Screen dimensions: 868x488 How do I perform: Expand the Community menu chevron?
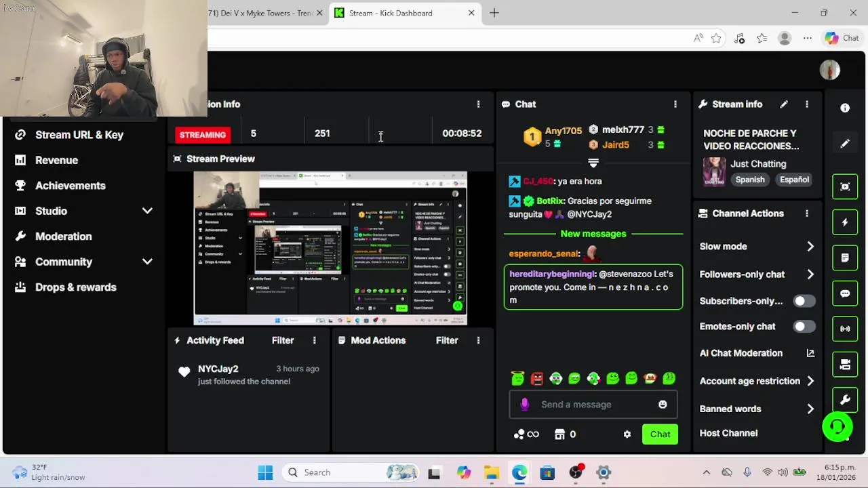click(x=147, y=262)
